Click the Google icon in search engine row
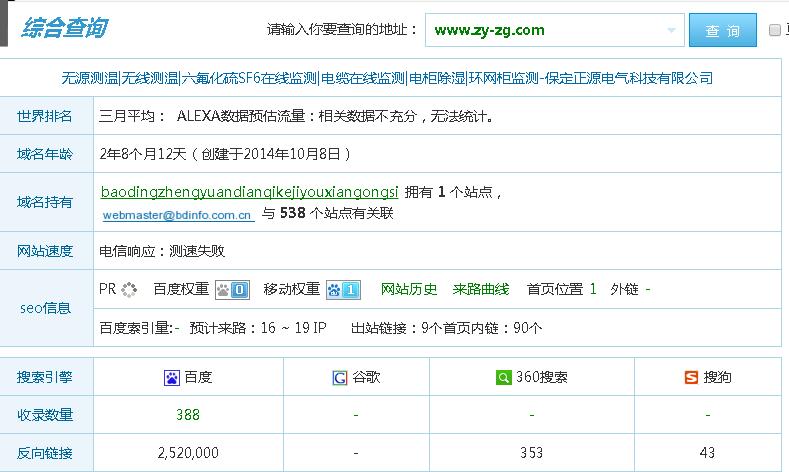Image resolution: width=789 pixels, height=472 pixels. (340, 378)
